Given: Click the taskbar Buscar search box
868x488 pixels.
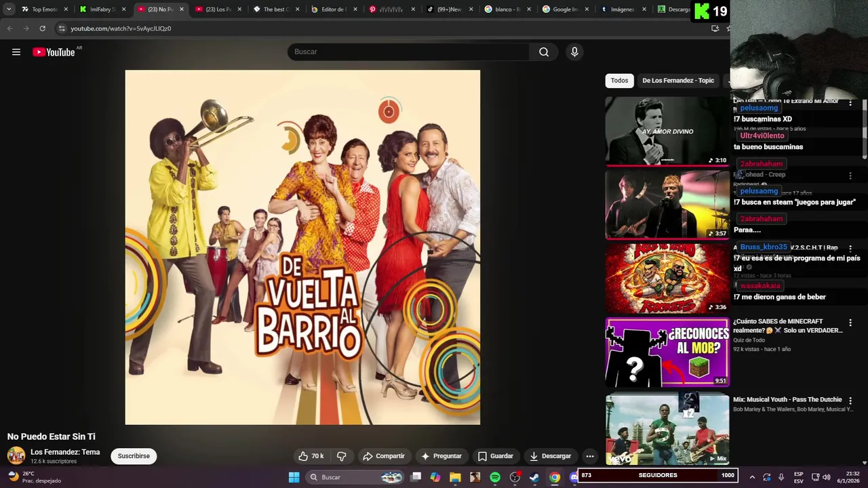Looking at the screenshot, I should (356, 477).
